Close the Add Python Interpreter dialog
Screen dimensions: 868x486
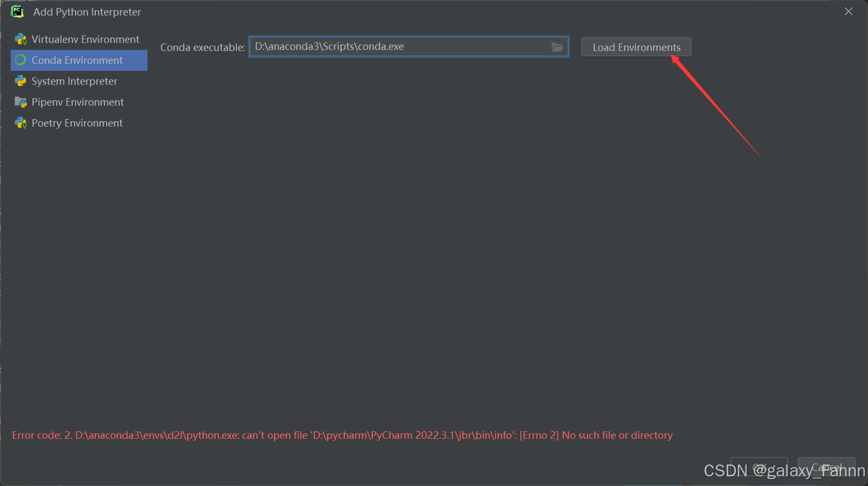pos(848,11)
